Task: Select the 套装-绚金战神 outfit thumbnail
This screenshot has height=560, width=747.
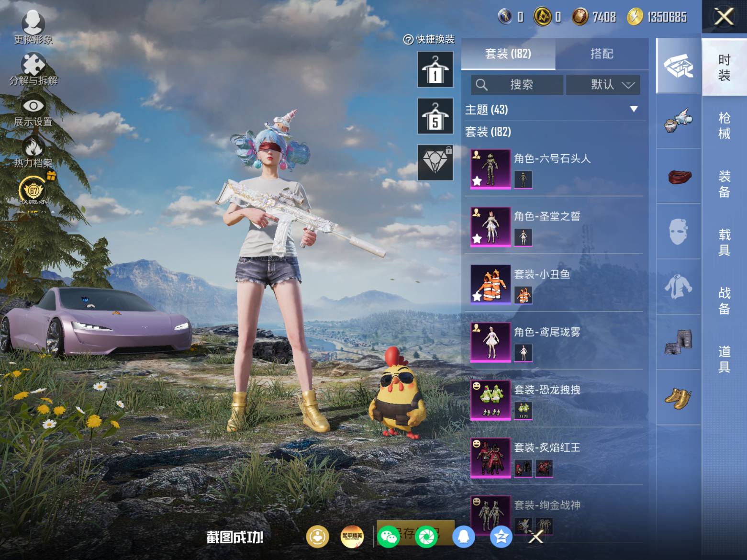Action: (491, 515)
